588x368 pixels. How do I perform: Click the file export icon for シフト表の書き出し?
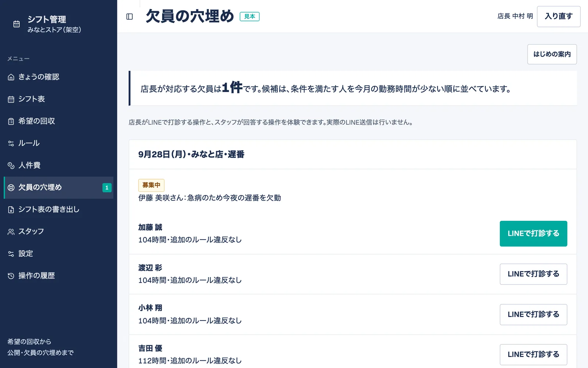pos(11,209)
